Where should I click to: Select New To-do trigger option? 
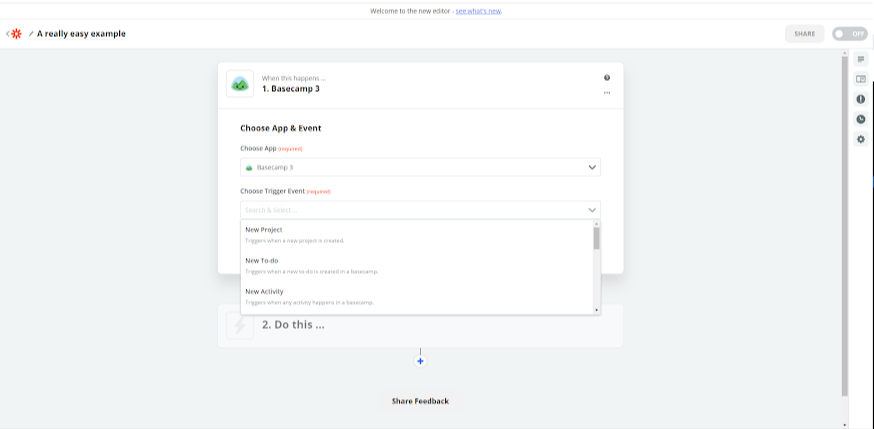(417, 266)
